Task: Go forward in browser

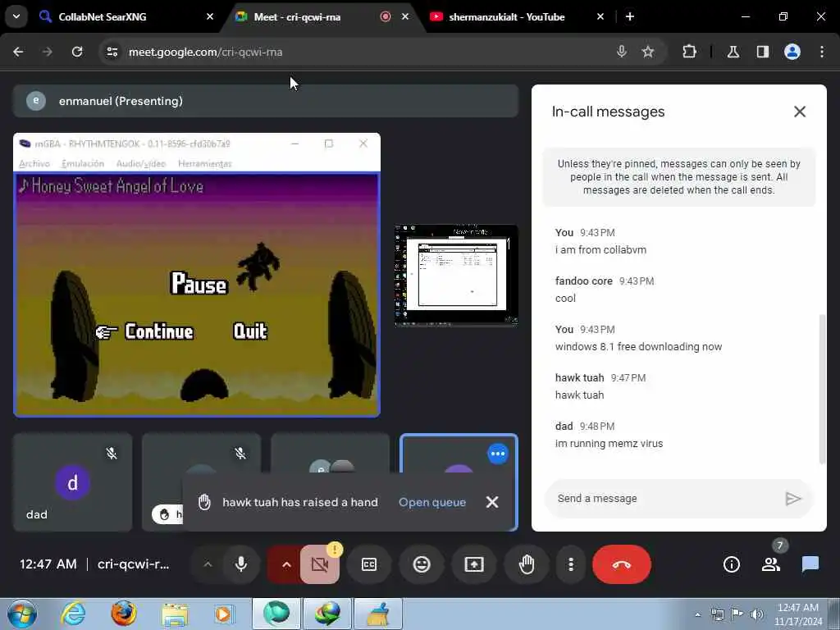Action: [48, 52]
